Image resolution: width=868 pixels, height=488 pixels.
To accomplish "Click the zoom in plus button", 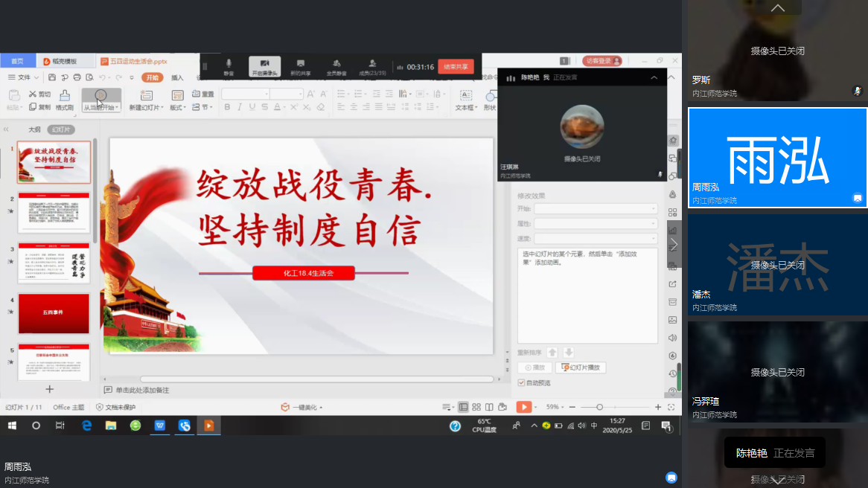I will [658, 407].
